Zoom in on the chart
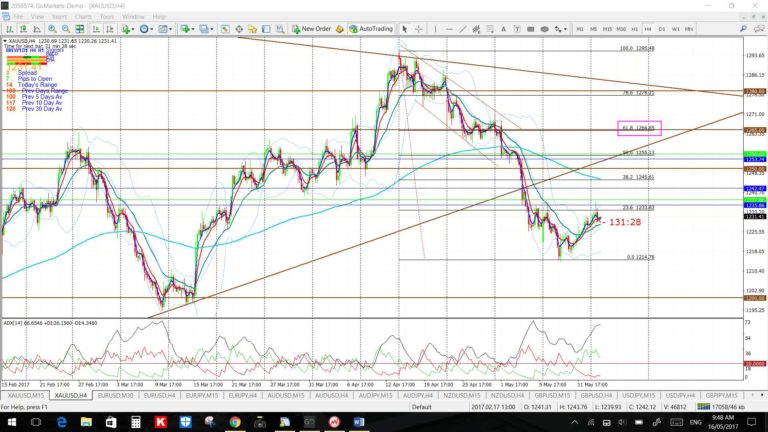768x432 pixels. pos(52,29)
